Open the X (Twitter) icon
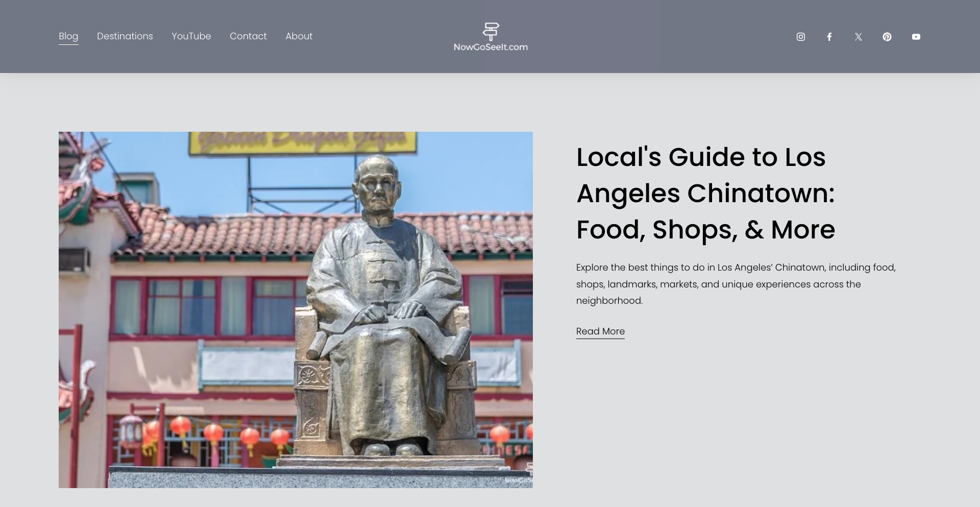 pyautogui.click(x=858, y=36)
